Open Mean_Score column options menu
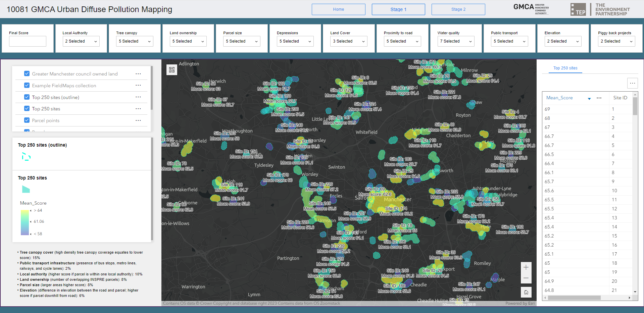This screenshot has height=313, width=644. (599, 98)
